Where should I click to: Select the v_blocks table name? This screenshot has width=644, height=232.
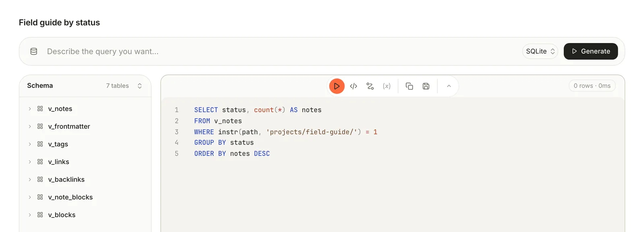click(x=62, y=215)
